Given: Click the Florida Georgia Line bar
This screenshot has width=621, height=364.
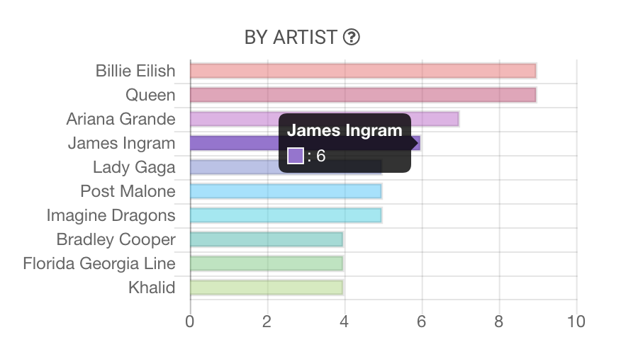Looking at the screenshot, I should point(267,263).
